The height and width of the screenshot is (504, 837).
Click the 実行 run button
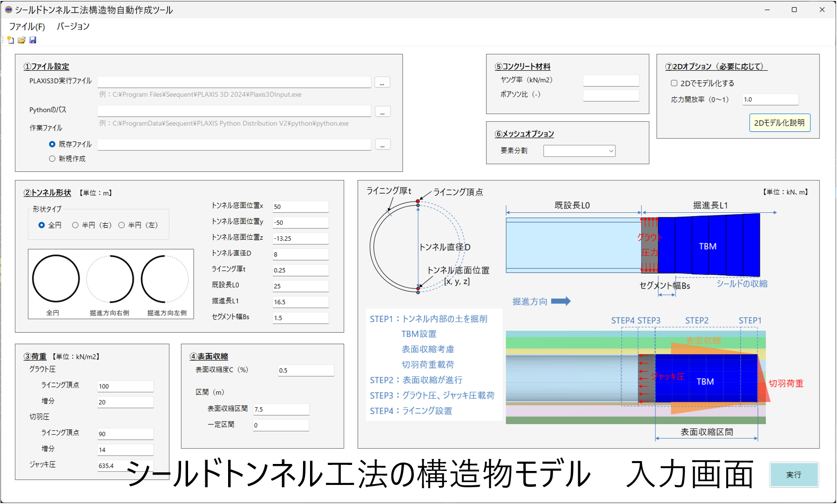[794, 475]
